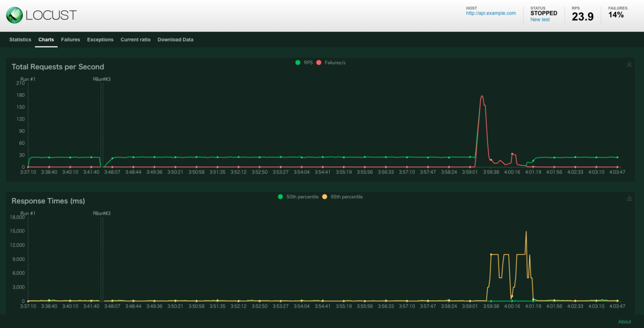The image size is (644, 328).
Task: Go to the Exceptions tab
Action: (100, 40)
